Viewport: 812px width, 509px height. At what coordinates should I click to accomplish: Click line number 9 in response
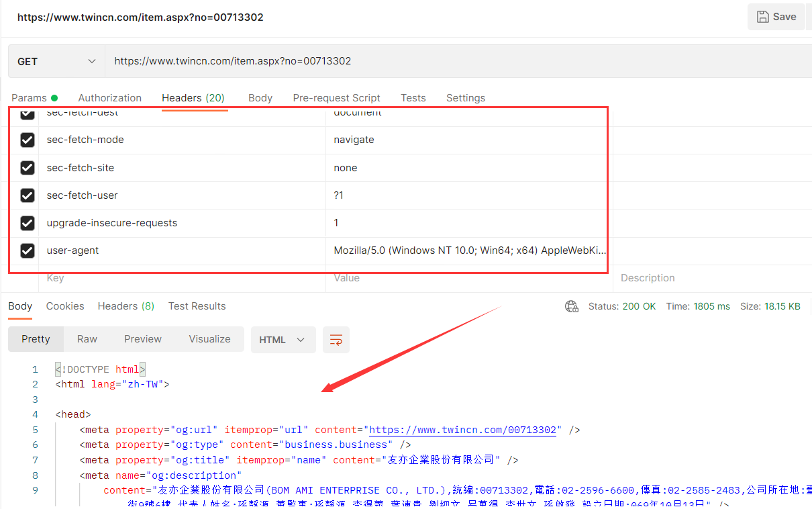(35, 490)
